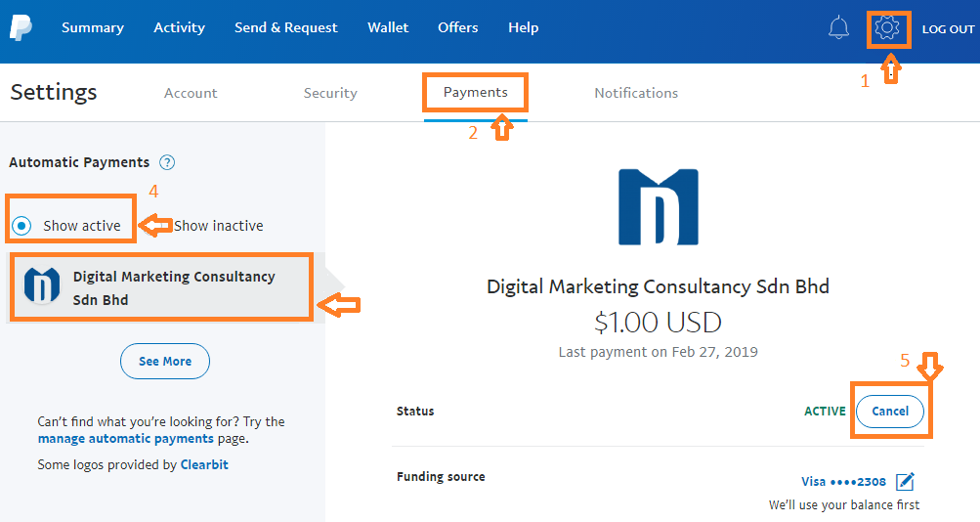Click the See More button
This screenshot has height=522, width=980.
click(x=165, y=362)
